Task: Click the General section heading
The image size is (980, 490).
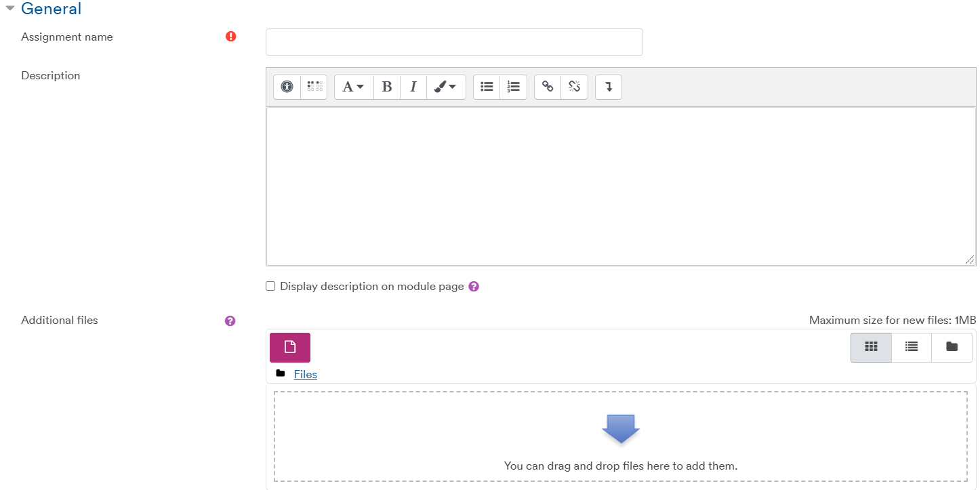Action: pyautogui.click(x=51, y=9)
